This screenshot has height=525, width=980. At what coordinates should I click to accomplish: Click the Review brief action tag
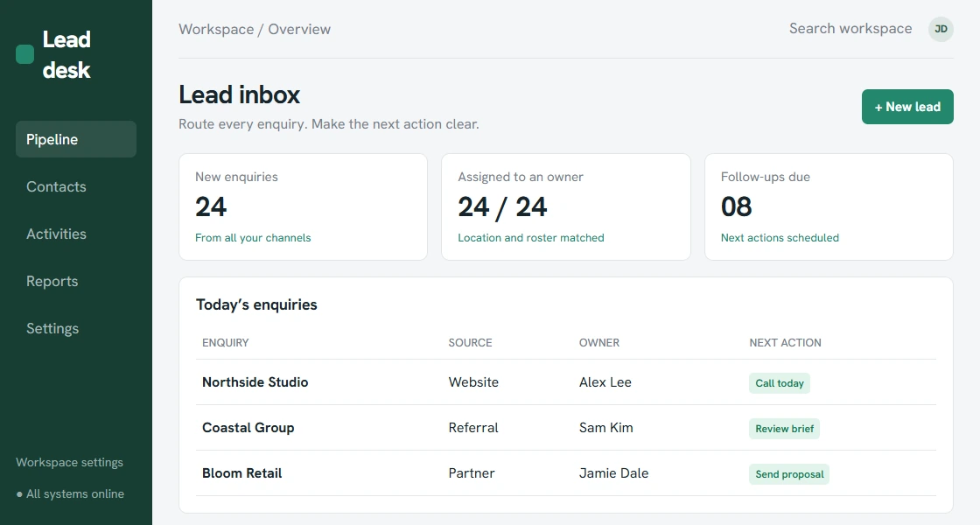pos(784,429)
